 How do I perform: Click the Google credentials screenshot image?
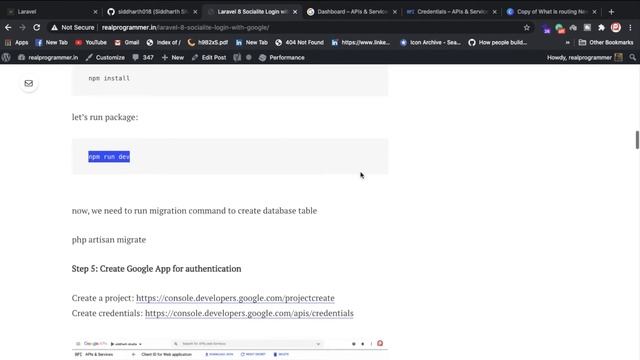coord(230,349)
